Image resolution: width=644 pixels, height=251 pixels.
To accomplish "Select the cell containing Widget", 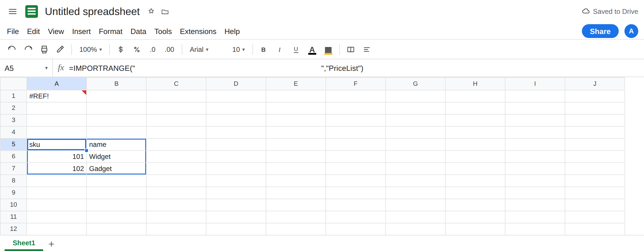I will pos(116,157).
